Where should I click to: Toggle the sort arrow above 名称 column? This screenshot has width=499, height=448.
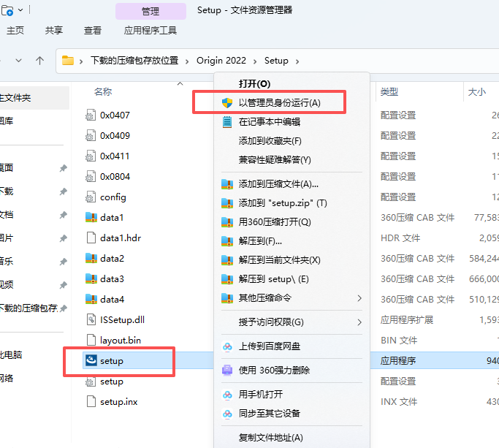(180, 84)
